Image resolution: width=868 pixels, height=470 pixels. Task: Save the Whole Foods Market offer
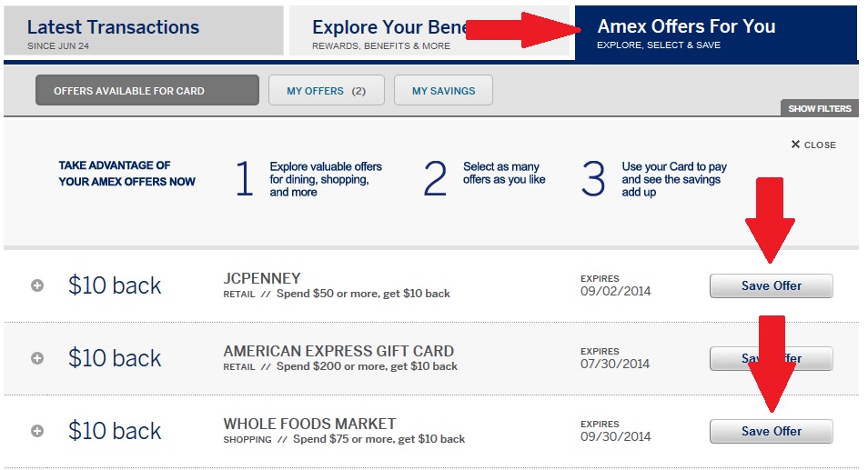pyautogui.click(x=771, y=431)
